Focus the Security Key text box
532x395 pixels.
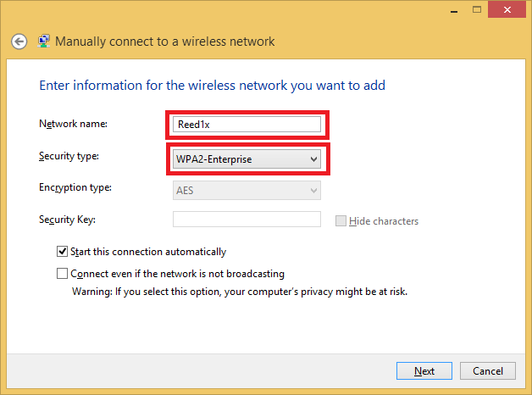pyautogui.click(x=247, y=220)
